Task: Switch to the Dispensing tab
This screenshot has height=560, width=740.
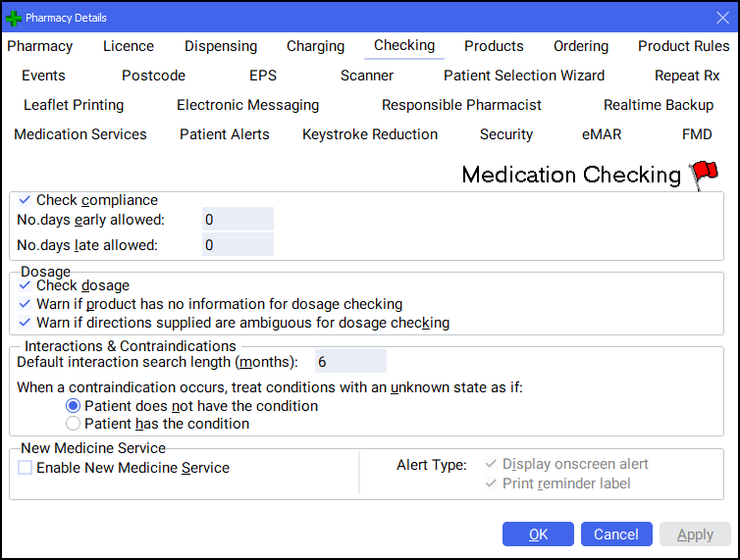Action: 221,46
